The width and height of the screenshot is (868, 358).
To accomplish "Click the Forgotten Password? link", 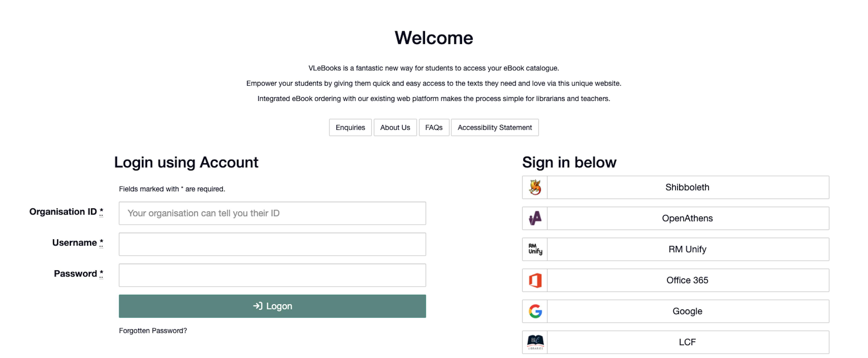I will 153,331.
